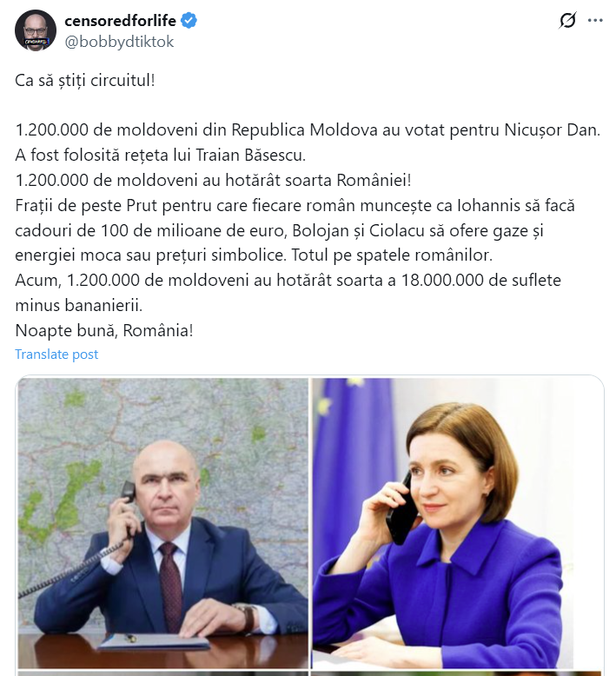Click the text "minus bananierii."
The width and height of the screenshot is (616, 676).
[77, 307]
